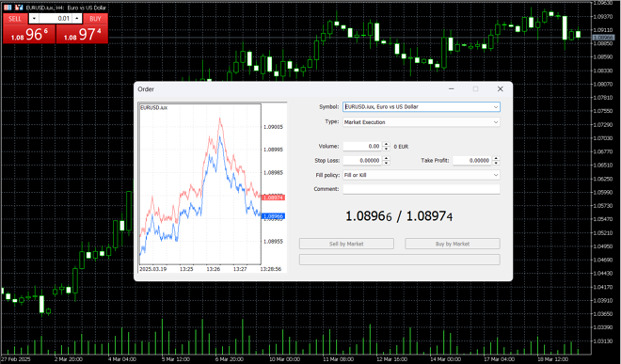Open the Symbol dropdown in the Order dialog
The image size is (621, 364).
tap(421, 107)
